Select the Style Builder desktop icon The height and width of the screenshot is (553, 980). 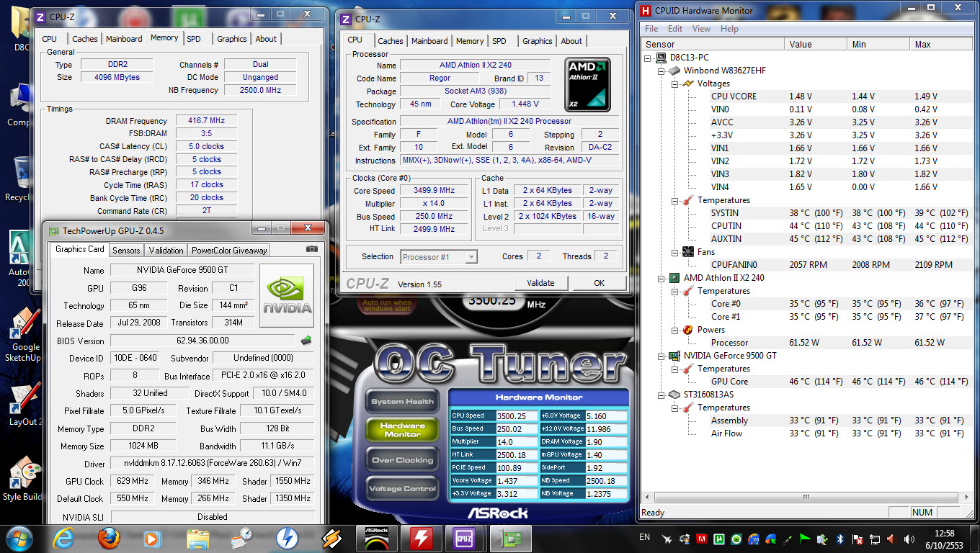22,479
